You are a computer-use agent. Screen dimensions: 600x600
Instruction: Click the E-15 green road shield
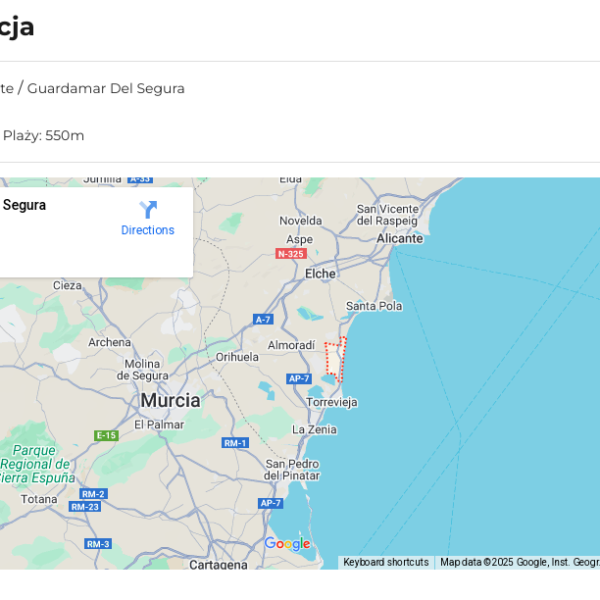pos(106,435)
